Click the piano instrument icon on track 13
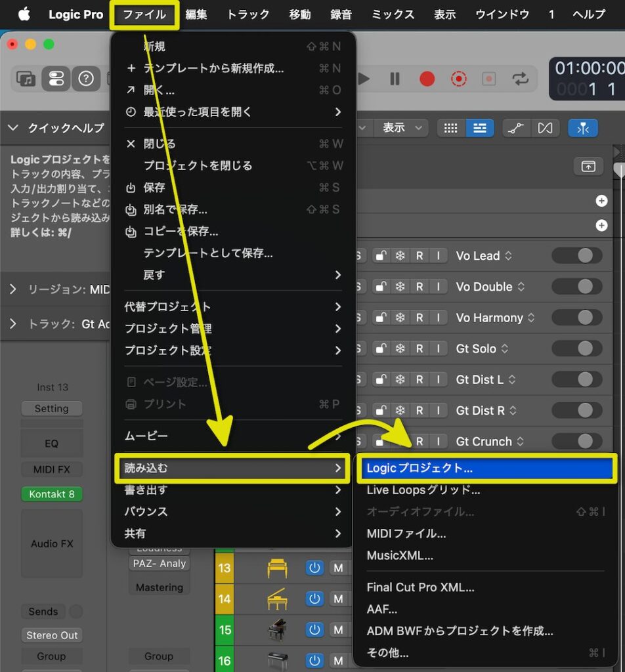This screenshot has width=625, height=672. (x=277, y=568)
